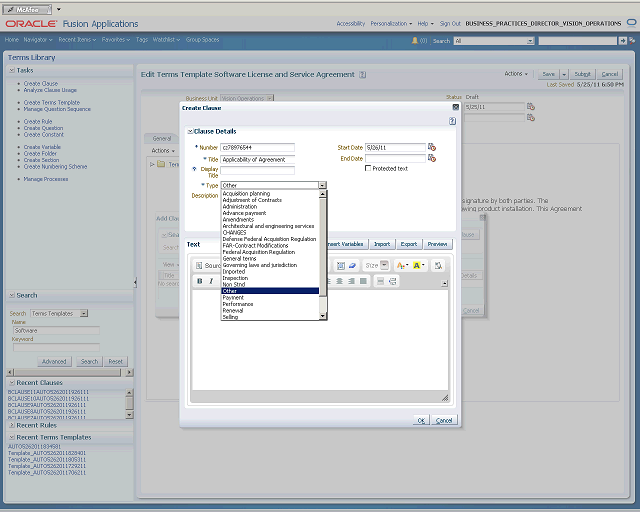Collapse the Recent Terms Templates panel
The width and height of the screenshot is (640, 512).
pyautogui.click(x=12, y=437)
